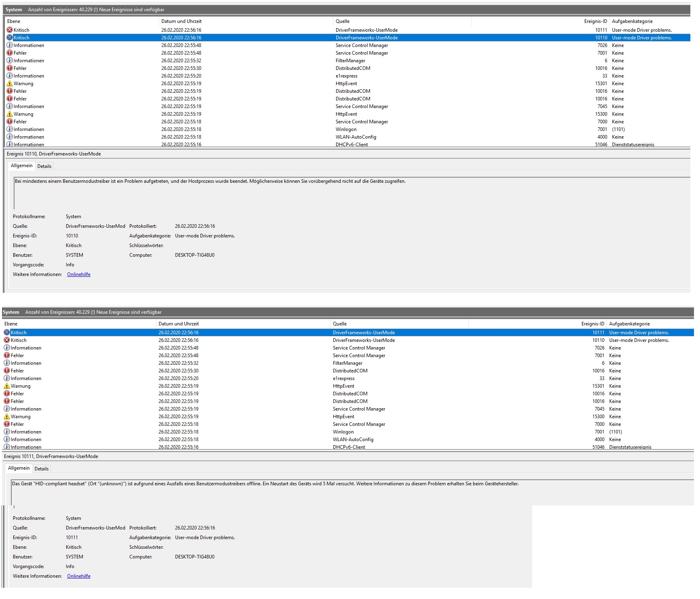Image resolution: width=700 pixels, height=599 pixels.
Task: Click warning icon of HttpEvent 15300 row, lower list
Action: pyautogui.click(x=7, y=417)
